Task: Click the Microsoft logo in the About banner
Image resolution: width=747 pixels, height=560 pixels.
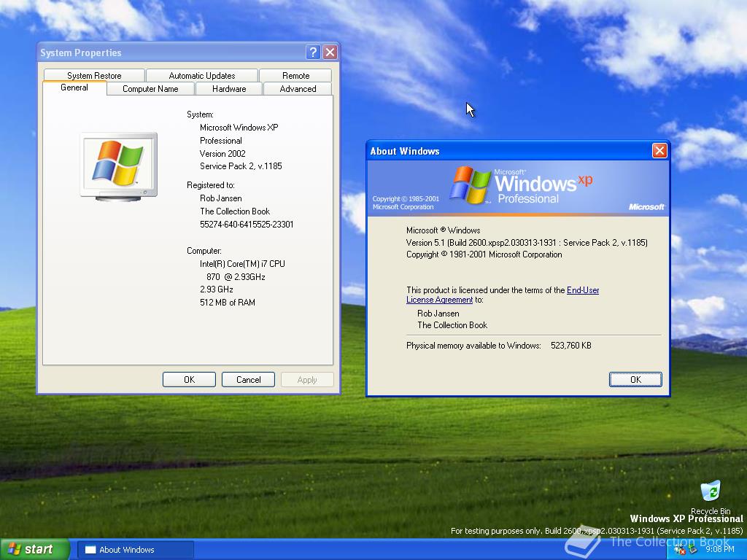Action: [646, 206]
